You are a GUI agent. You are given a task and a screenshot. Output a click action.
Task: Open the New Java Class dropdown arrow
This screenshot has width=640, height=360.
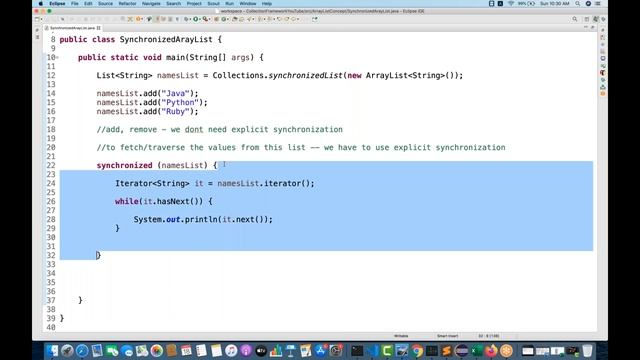[228, 19]
